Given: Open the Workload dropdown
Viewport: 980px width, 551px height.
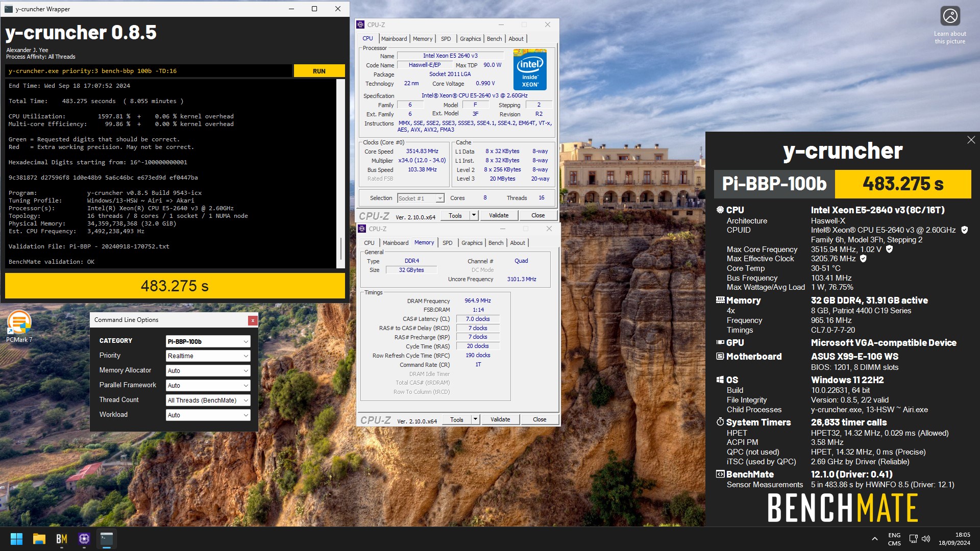Looking at the screenshot, I should click(208, 415).
